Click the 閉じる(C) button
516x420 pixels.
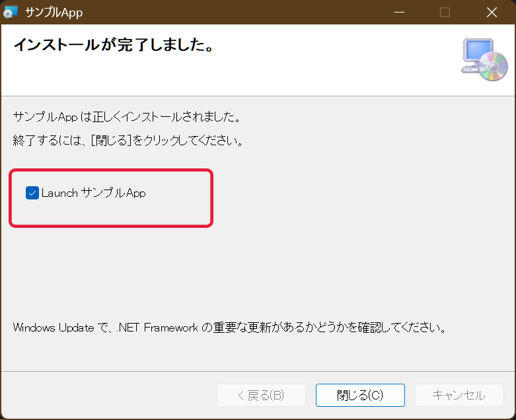pyautogui.click(x=360, y=395)
